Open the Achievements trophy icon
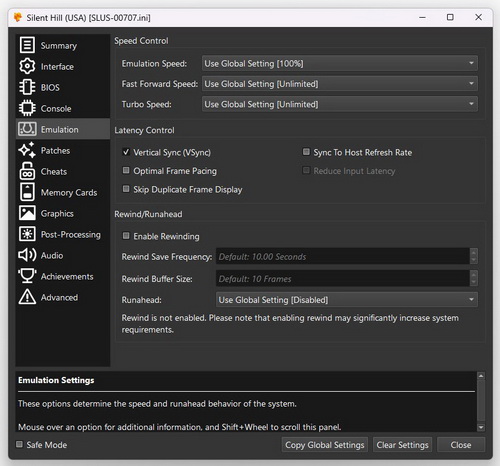500x466 pixels. click(27, 276)
